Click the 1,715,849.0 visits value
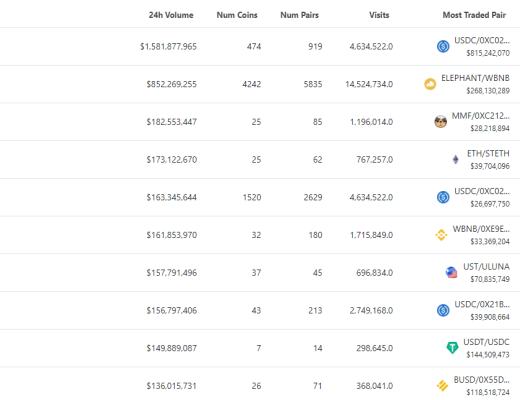Viewport: 520px width, 400px height. (371, 235)
